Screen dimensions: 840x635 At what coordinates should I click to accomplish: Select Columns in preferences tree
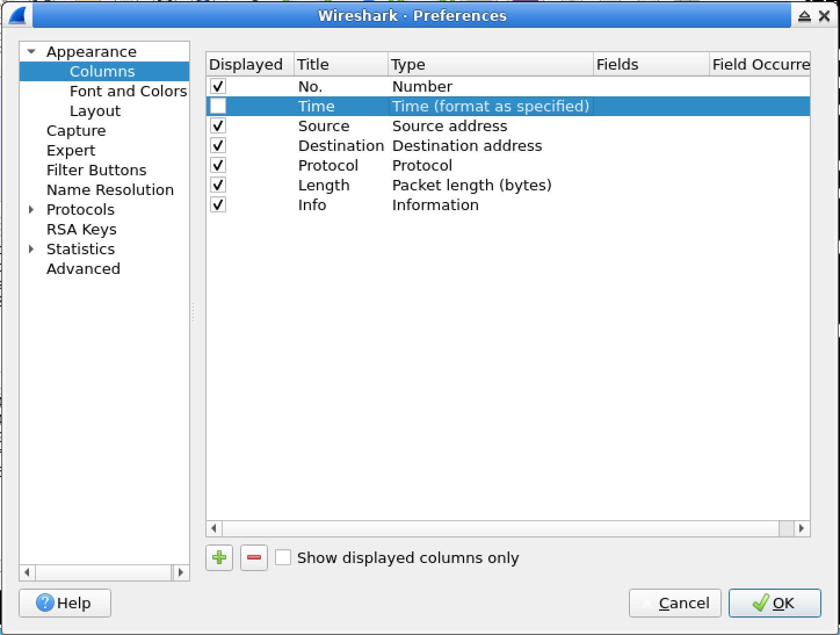click(x=102, y=71)
